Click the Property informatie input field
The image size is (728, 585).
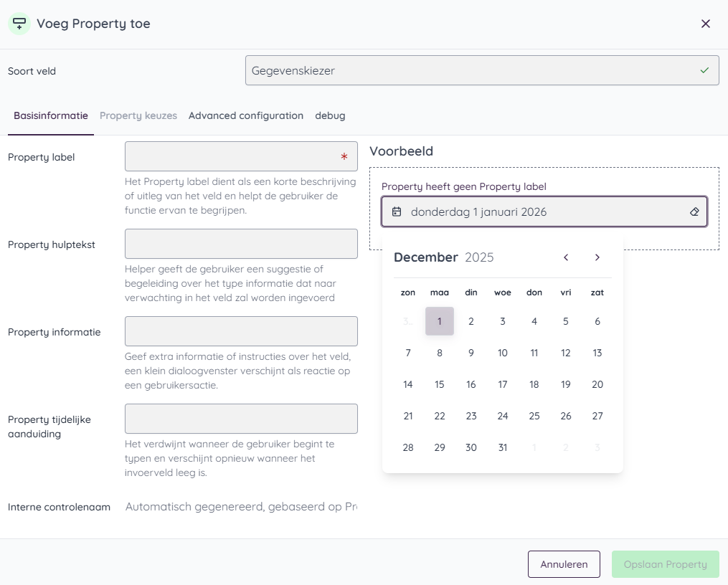241,331
